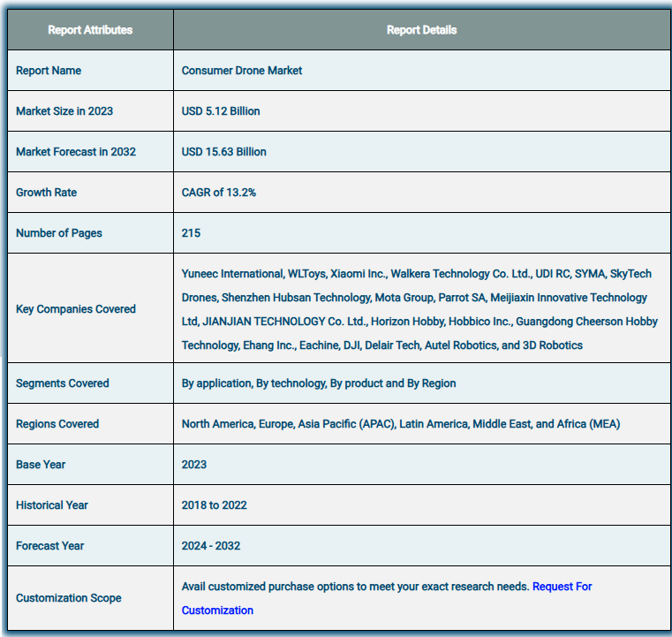Click the Market Forecast in 2032 label
The height and width of the screenshot is (637, 672).
point(76,152)
